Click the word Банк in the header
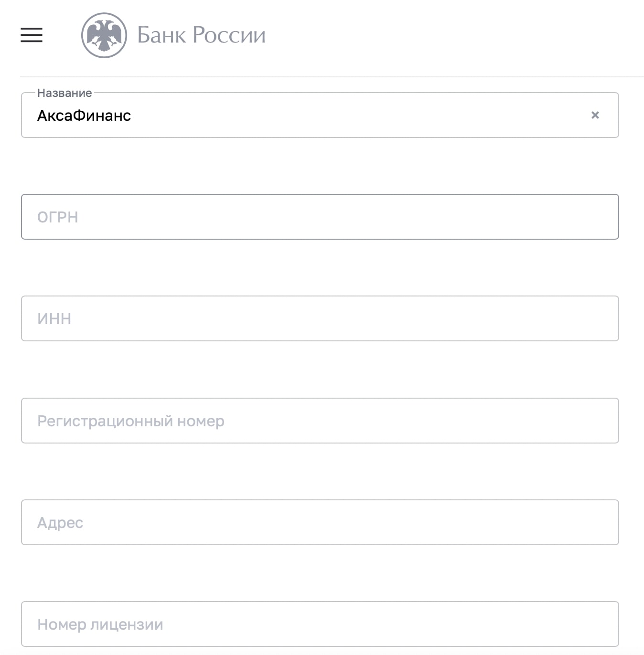This screenshot has height=655, width=644. [161, 35]
